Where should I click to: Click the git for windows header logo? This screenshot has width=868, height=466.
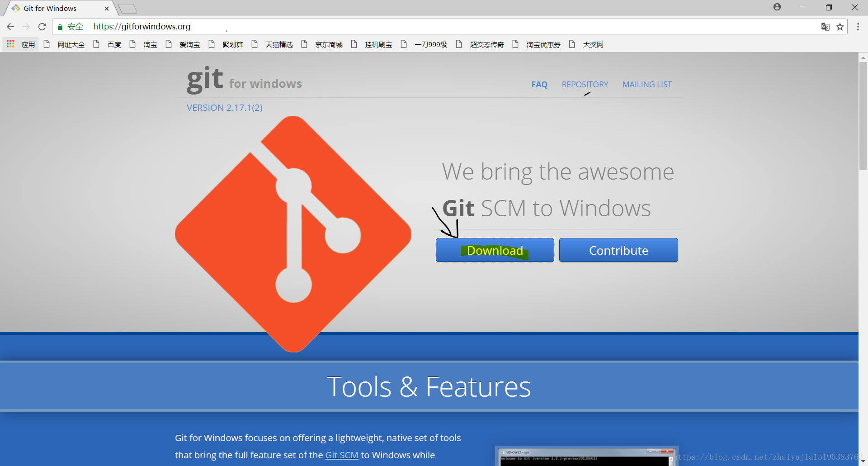244,80
